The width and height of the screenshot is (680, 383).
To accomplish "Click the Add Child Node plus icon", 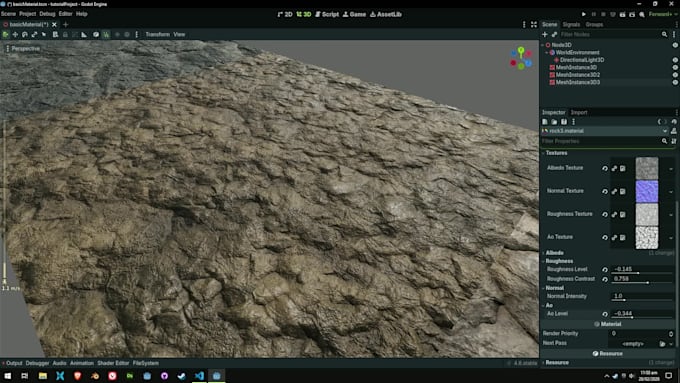I will (545, 34).
